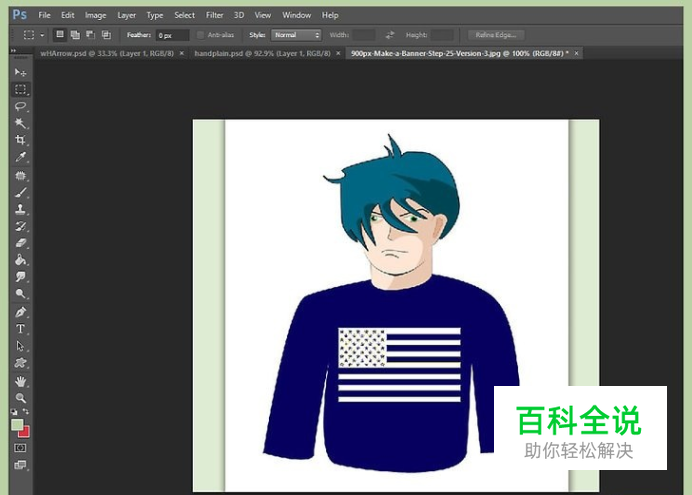
Task: Switch to the handplain.psd document tab
Action: 262,53
